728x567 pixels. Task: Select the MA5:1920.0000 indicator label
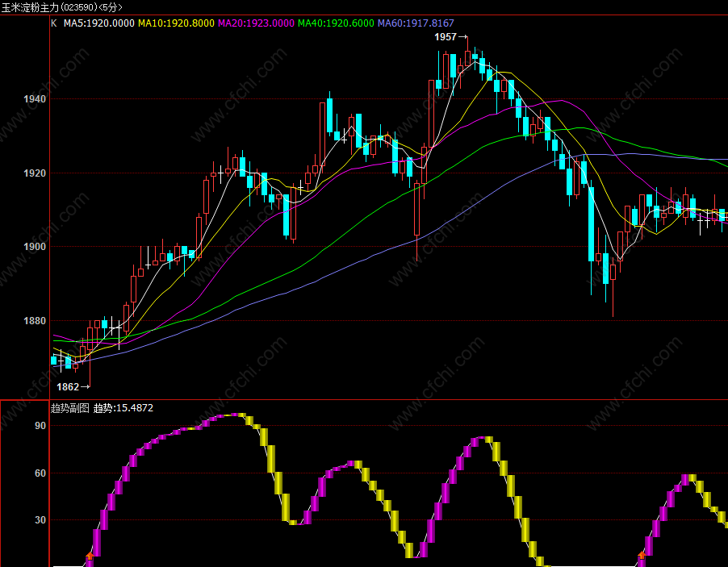(99, 23)
